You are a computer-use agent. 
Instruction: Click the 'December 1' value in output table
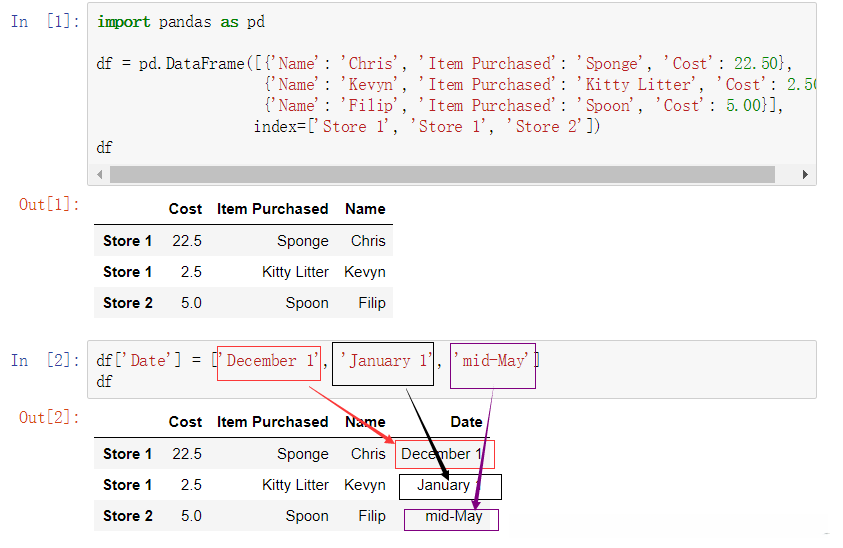pyautogui.click(x=441, y=454)
